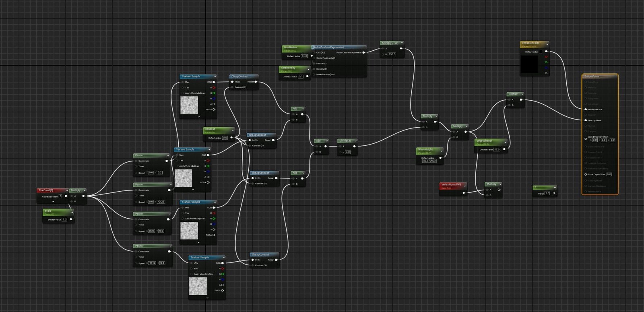The height and width of the screenshot is (312, 644).
Task: Click the Density (S) input pin
Action: tap(314, 69)
